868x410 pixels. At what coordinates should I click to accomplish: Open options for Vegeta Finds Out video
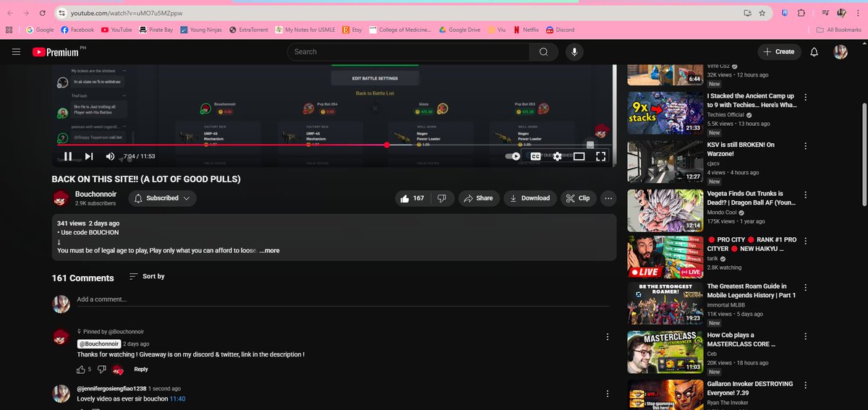[x=806, y=195]
